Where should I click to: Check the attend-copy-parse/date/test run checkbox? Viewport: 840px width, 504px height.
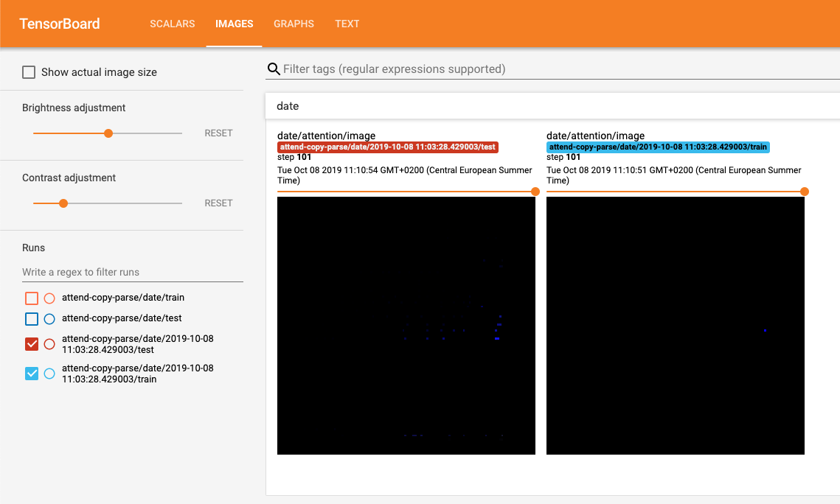pyautogui.click(x=32, y=319)
